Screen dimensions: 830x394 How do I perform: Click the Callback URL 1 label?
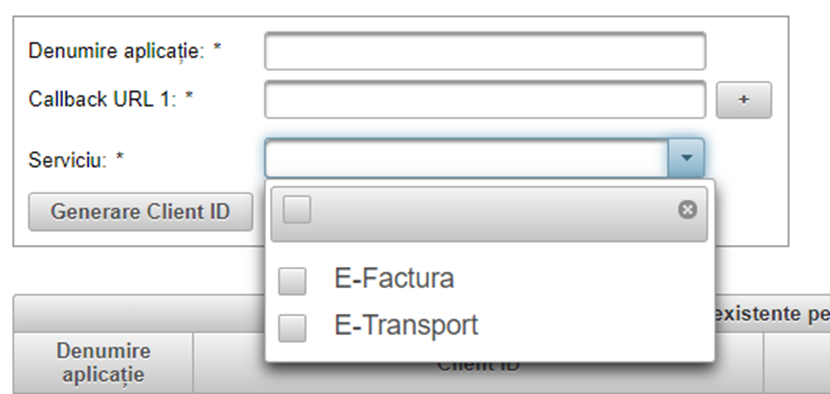click(111, 100)
